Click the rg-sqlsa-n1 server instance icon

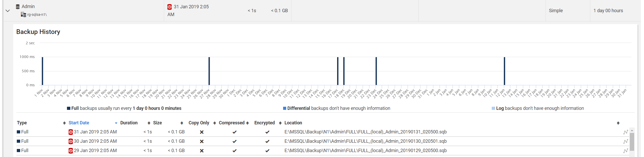[x=23, y=15]
